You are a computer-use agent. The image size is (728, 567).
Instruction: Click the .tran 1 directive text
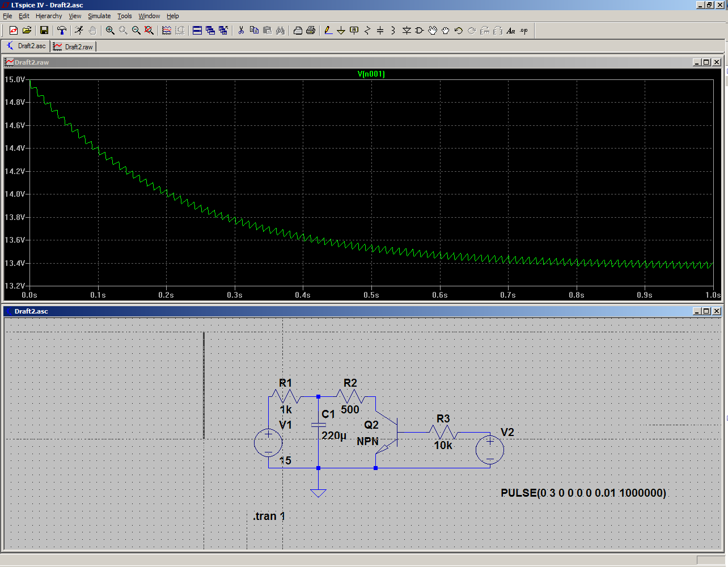pos(269,516)
